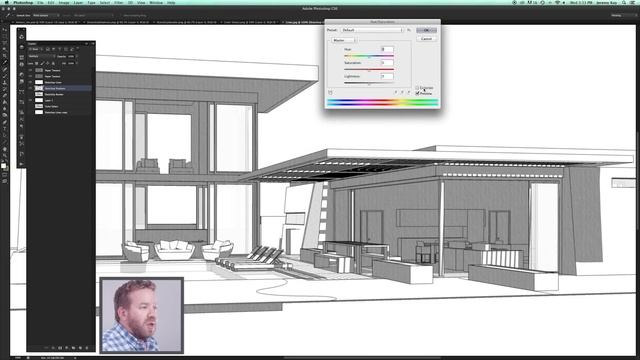Select the Eyedropper tool in the toolbar
This screenshot has width=640, height=360.
pos(5,62)
